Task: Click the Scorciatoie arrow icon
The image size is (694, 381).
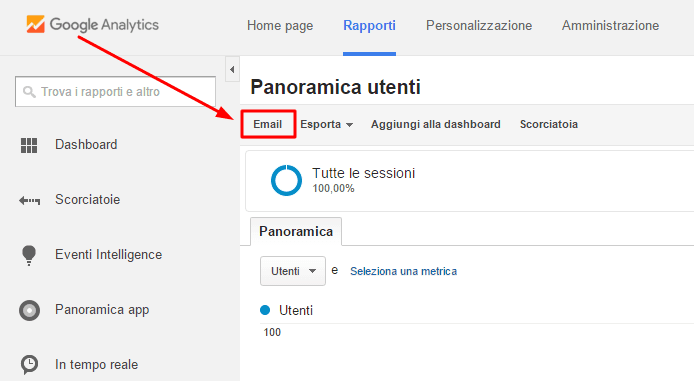Action: pos(29,200)
